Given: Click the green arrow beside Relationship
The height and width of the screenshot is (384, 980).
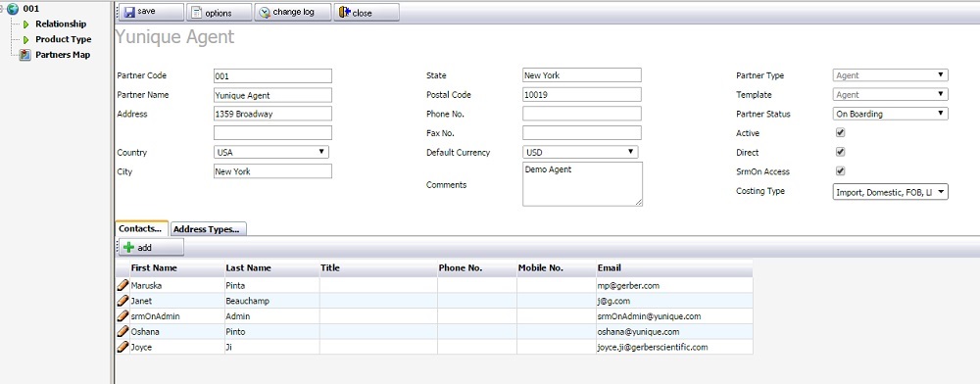Looking at the screenshot, I should click(x=26, y=24).
